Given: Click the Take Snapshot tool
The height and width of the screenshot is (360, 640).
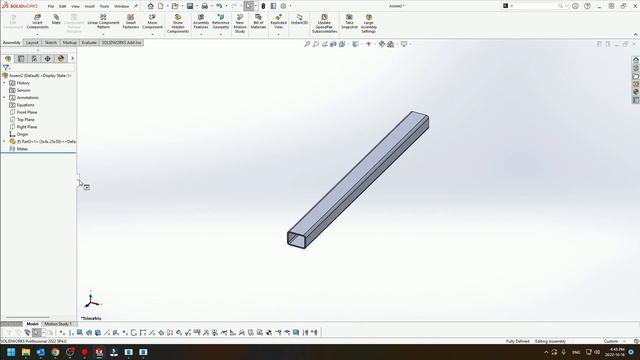Looking at the screenshot, I should click(349, 21).
